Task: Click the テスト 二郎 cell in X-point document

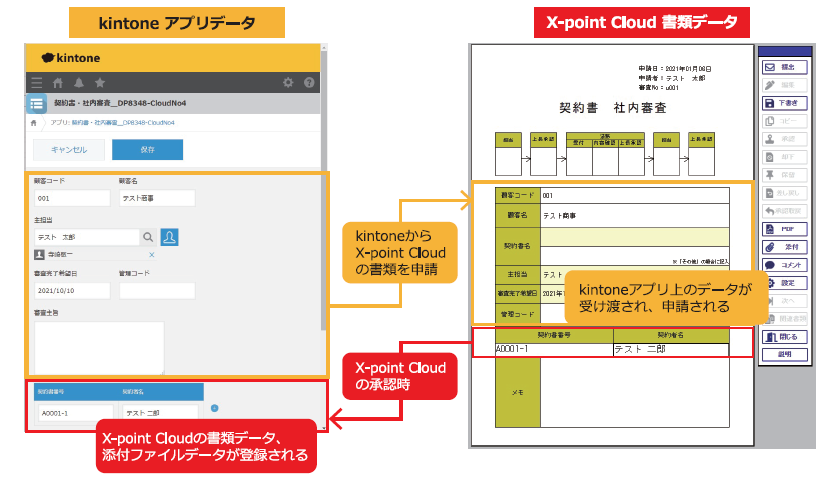Action: [x=671, y=349]
